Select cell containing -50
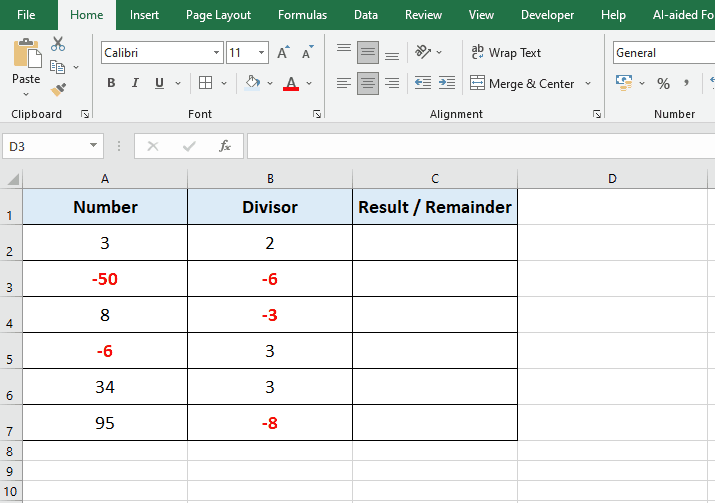 (x=105, y=279)
